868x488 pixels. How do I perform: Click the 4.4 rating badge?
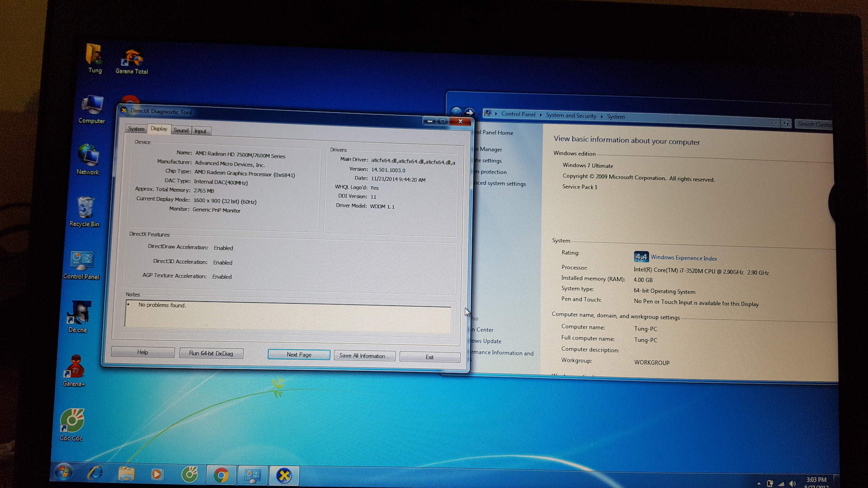(x=641, y=257)
